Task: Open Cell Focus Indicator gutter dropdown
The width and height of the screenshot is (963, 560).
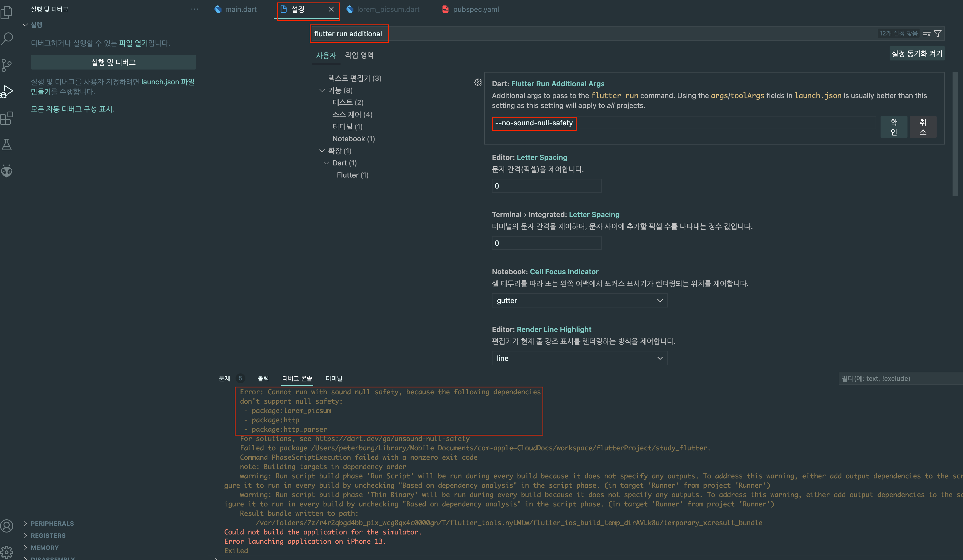Action: coord(579,301)
